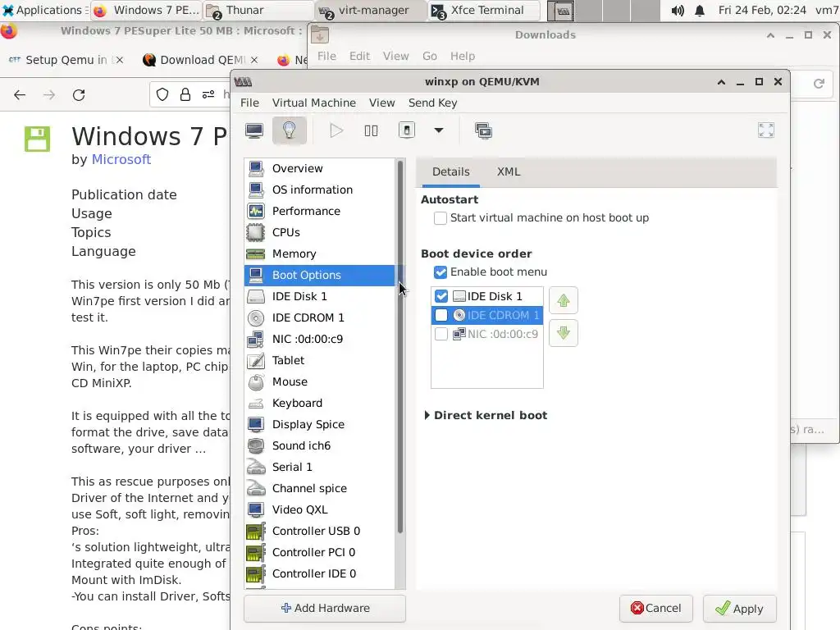Pause the virtual machine
This screenshot has width=840, height=630.
371,130
